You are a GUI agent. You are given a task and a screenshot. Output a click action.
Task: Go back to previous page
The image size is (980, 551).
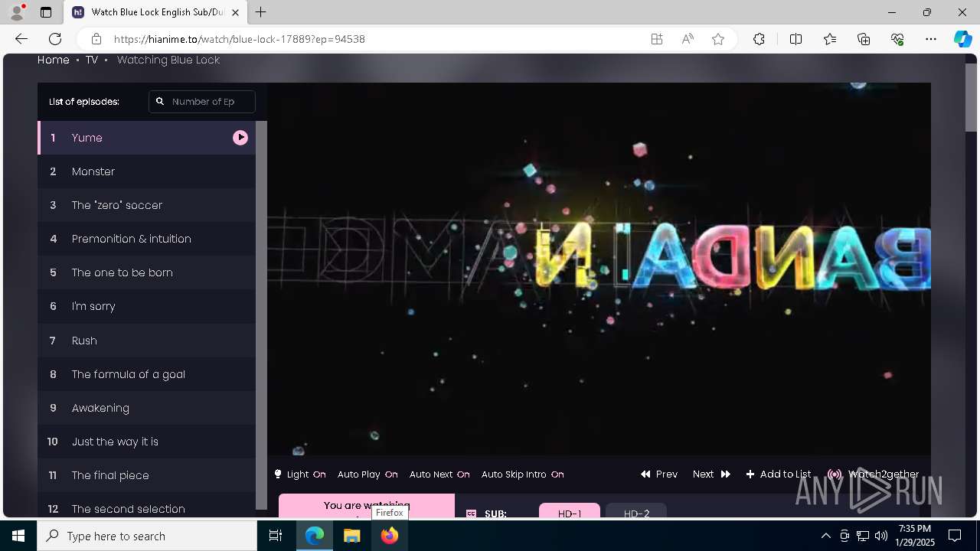point(21,39)
